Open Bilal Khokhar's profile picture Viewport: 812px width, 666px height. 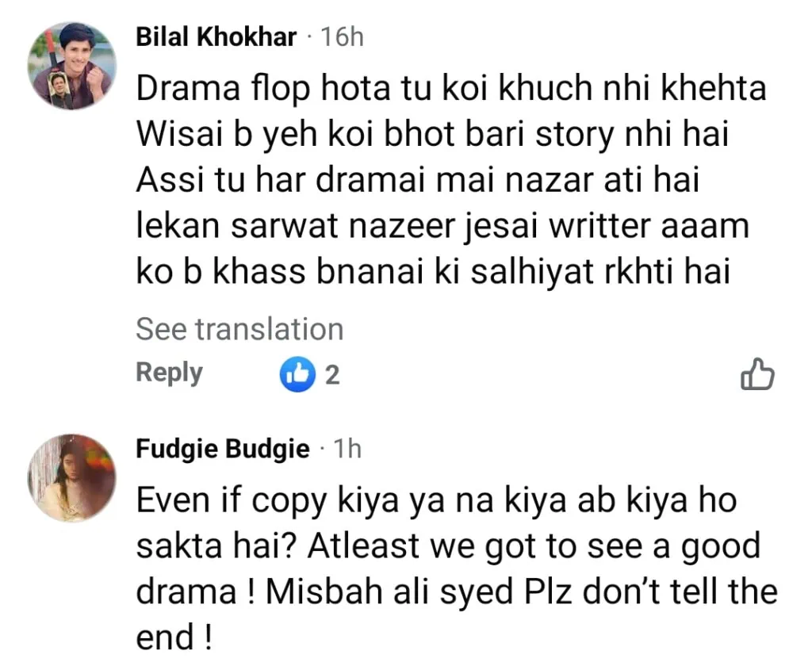click(x=72, y=66)
